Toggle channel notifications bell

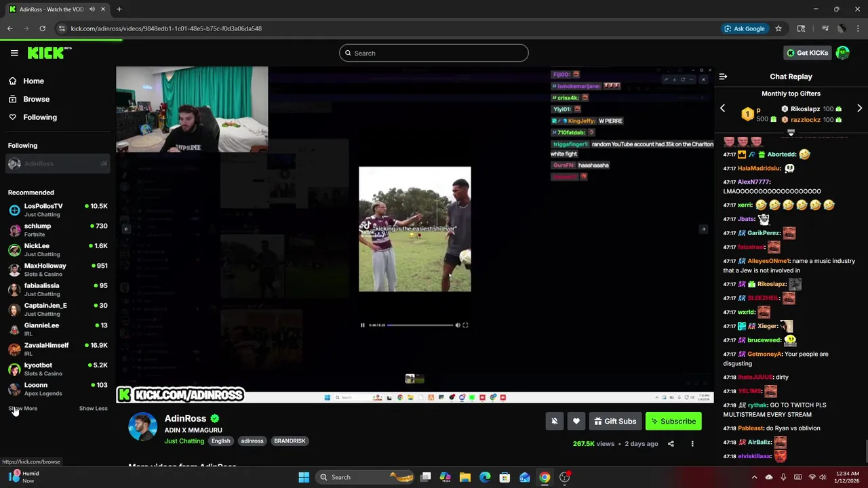(x=554, y=422)
